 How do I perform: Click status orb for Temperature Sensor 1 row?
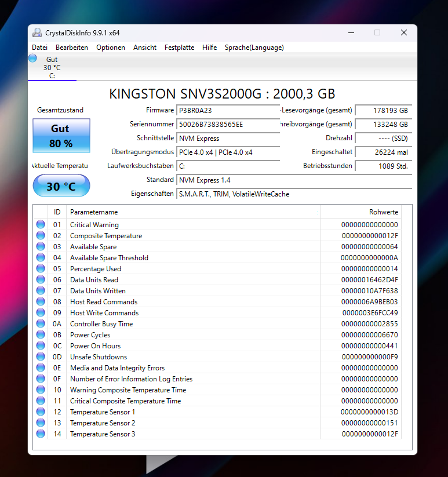tap(41, 412)
